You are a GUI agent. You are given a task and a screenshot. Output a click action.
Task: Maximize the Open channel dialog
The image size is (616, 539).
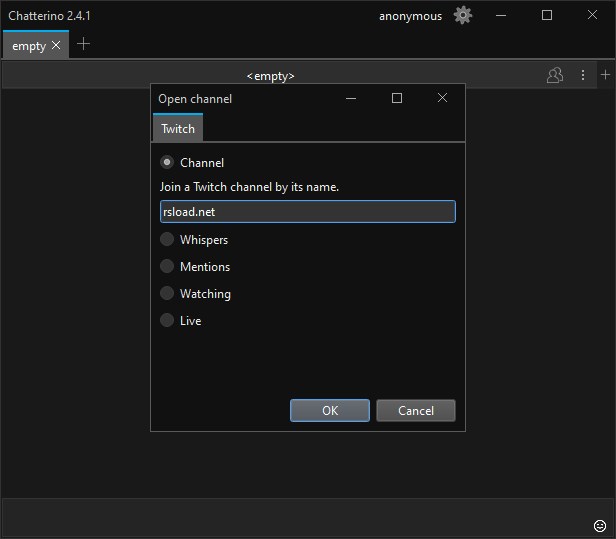click(x=397, y=98)
